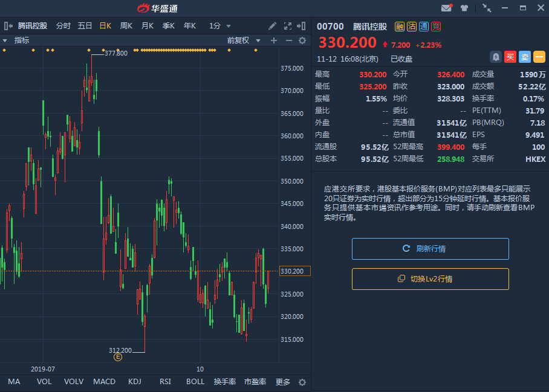549x392 pixels.
Task: Open the skin theme shirt icon
Action: click(464, 8)
